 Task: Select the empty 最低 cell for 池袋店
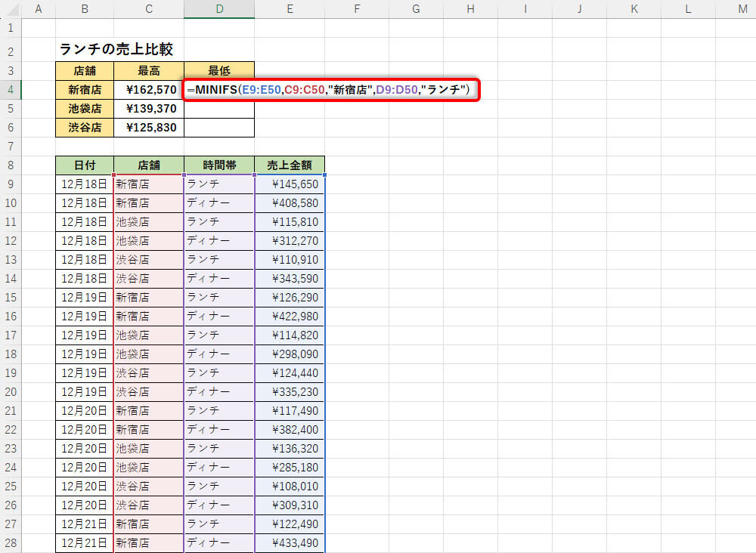[219, 109]
